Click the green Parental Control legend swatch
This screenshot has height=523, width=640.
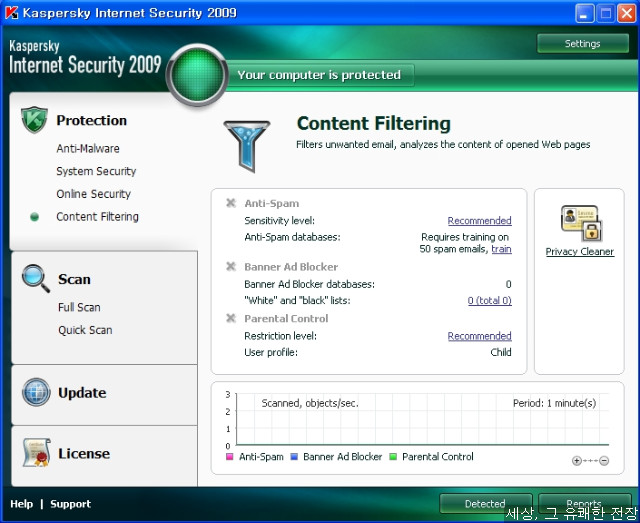[393, 456]
